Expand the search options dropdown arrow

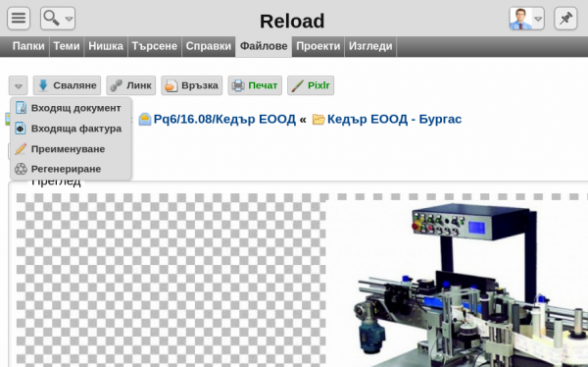[x=69, y=19]
